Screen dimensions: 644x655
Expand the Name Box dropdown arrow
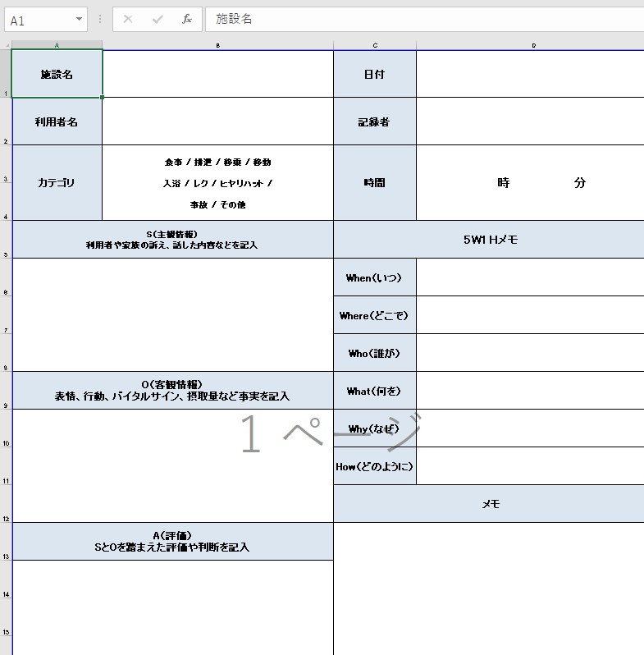[x=79, y=19]
